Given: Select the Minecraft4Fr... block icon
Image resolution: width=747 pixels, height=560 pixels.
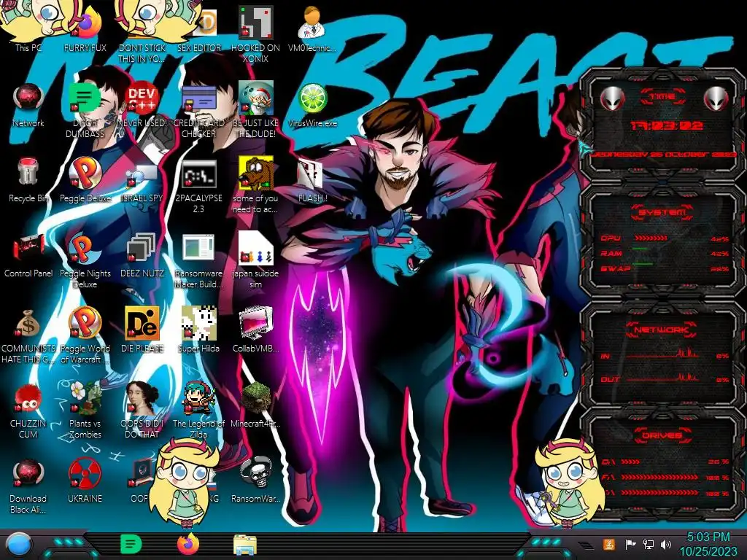Looking at the screenshot, I should tap(255, 405).
